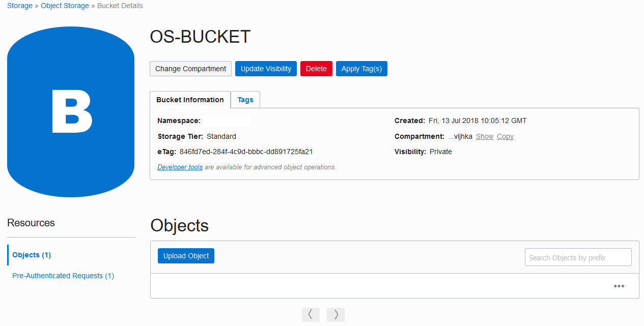Switch to the Bucket Information tab
Viewport: 644px width, 326px height.
point(190,100)
